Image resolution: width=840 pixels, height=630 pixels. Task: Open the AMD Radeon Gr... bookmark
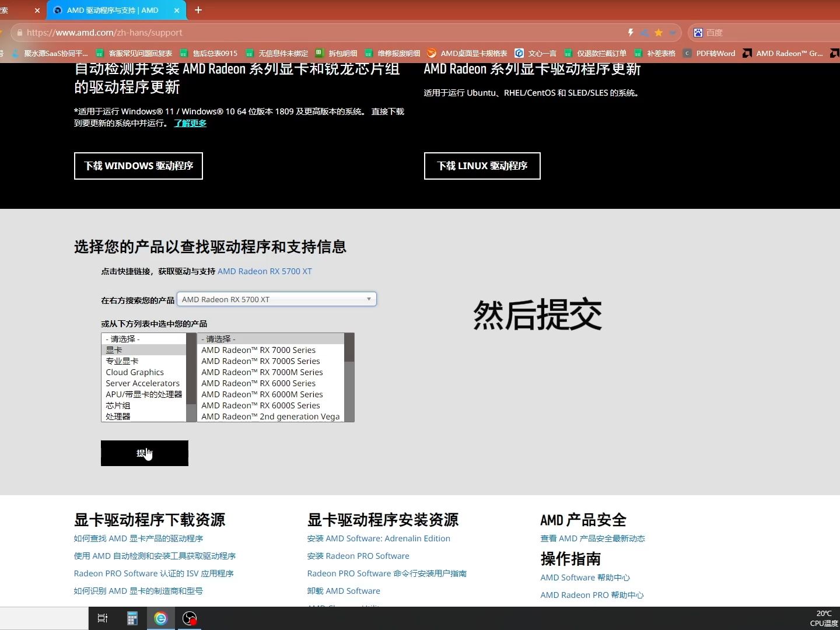click(783, 53)
